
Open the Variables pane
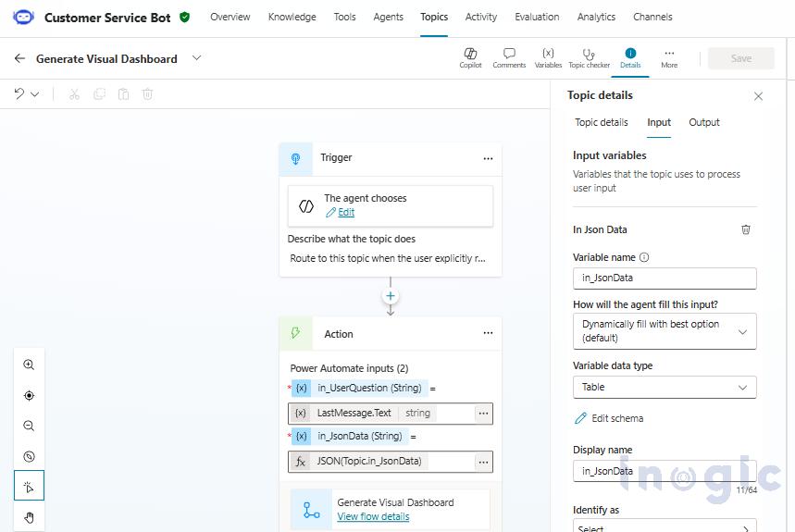548,58
